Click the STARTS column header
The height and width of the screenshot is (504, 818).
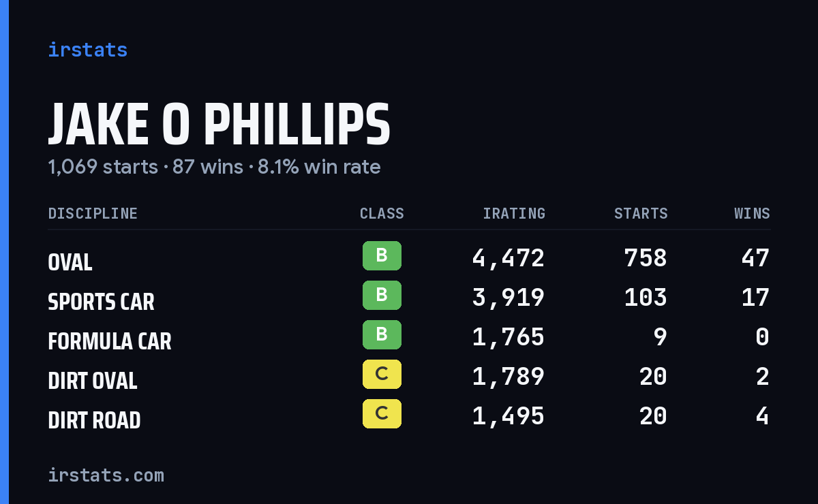641,214
